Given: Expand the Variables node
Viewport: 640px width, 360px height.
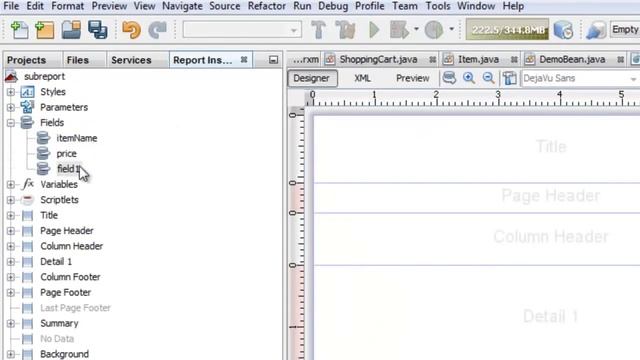Looking at the screenshot, I should pyautogui.click(x=11, y=184).
